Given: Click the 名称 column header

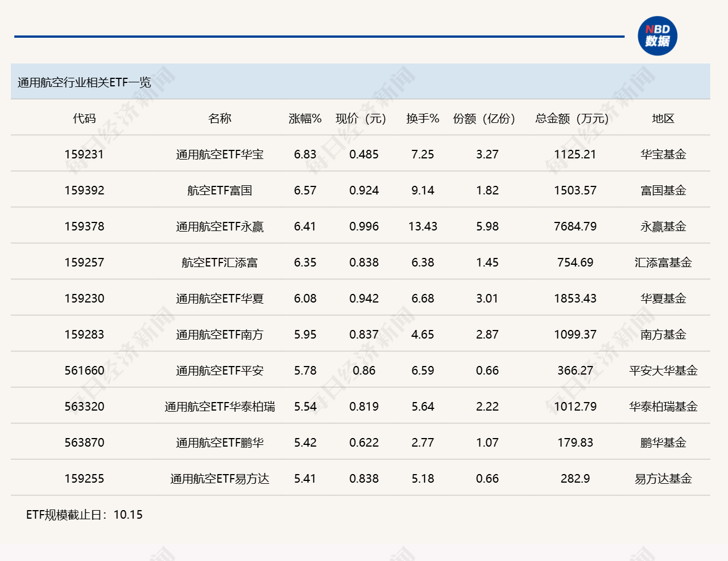Looking at the screenshot, I should [220, 118].
